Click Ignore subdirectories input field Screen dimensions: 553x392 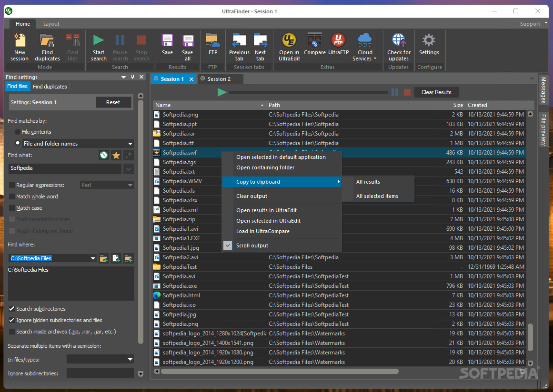[100, 373]
